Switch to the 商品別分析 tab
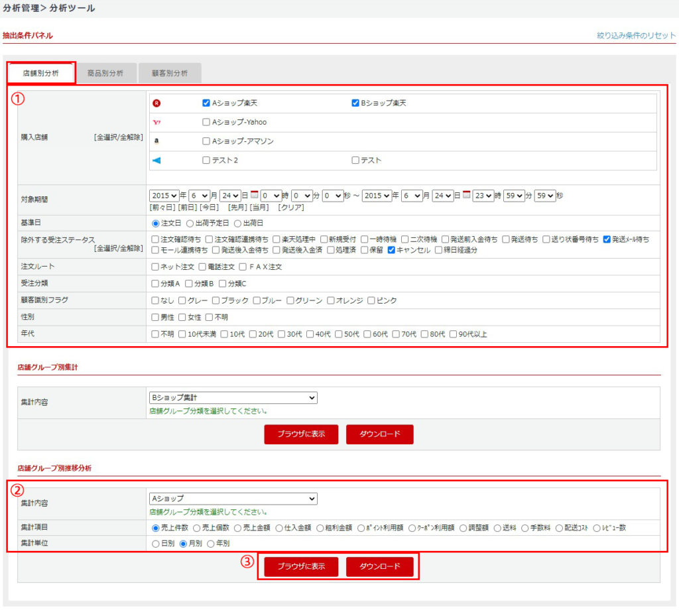Image resolution: width=679 pixels, height=616 pixels. click(x=105, y=73)
